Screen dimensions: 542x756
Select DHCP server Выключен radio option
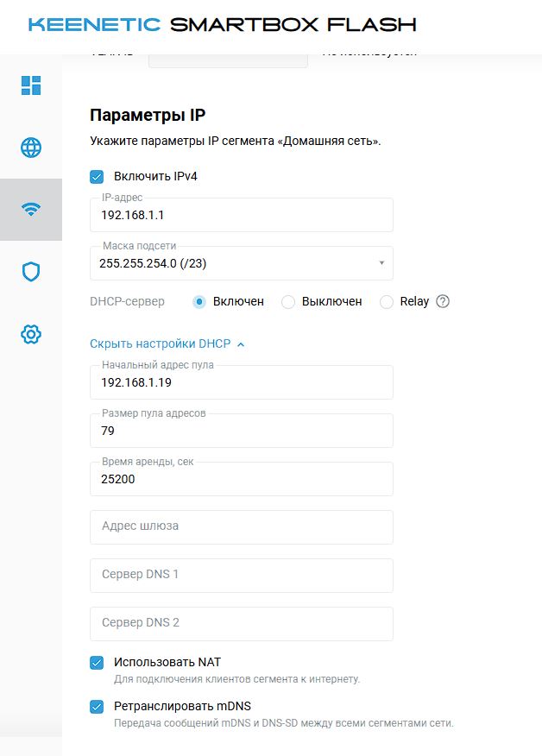(x=288, y=302)
